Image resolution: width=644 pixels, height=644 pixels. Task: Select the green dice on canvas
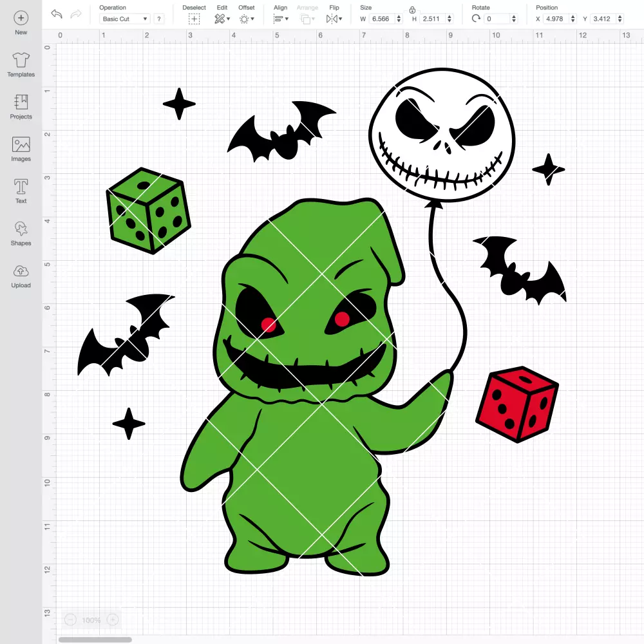coord(148,211)
